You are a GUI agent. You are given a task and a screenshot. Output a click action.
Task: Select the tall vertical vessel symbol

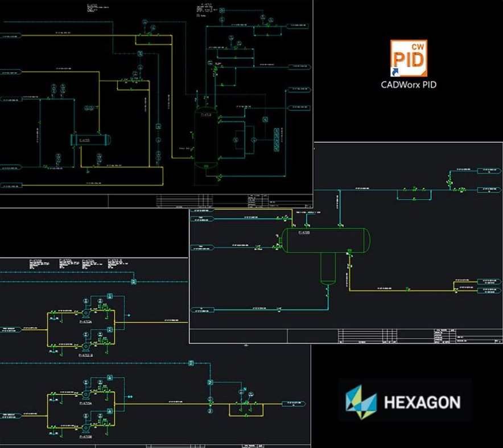(x=206, y=138)
